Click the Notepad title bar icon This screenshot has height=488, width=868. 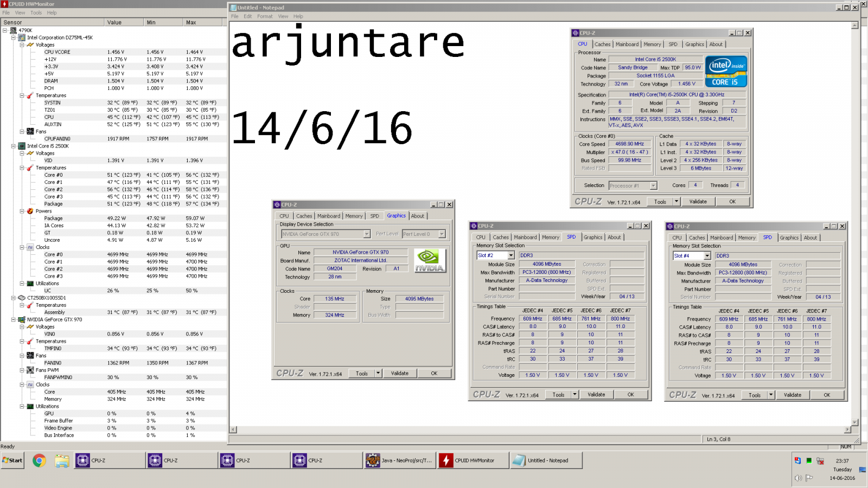233,8
